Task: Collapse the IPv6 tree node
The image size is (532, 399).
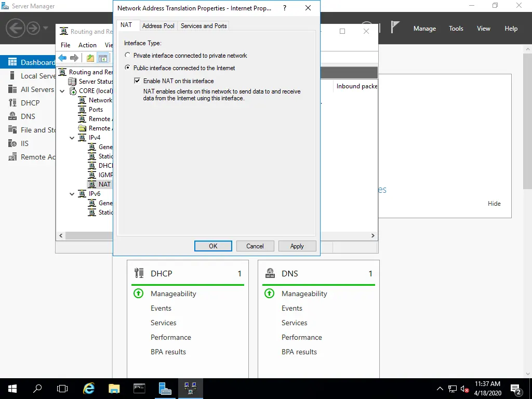Action: point(72,194)
